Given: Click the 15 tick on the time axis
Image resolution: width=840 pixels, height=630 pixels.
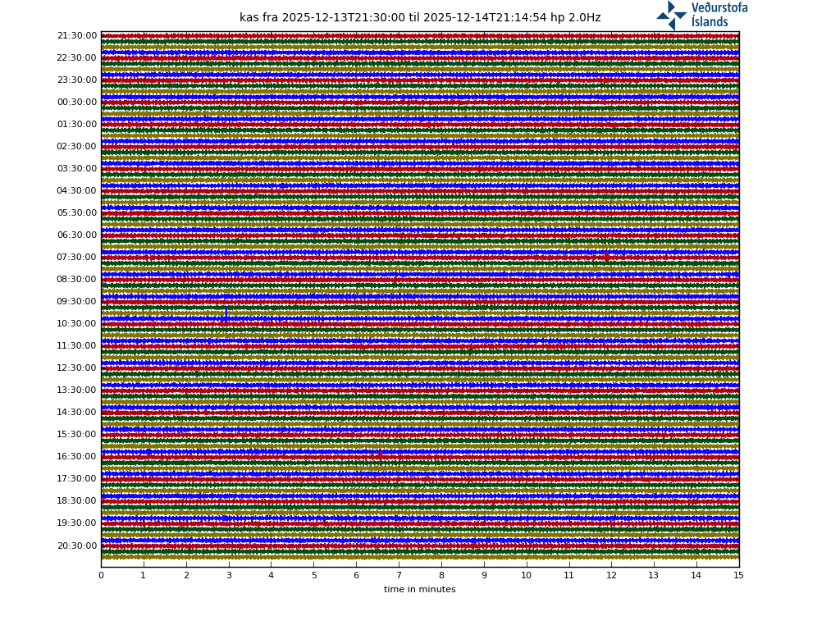Looking at the screenshot, I should coord(739,576).
